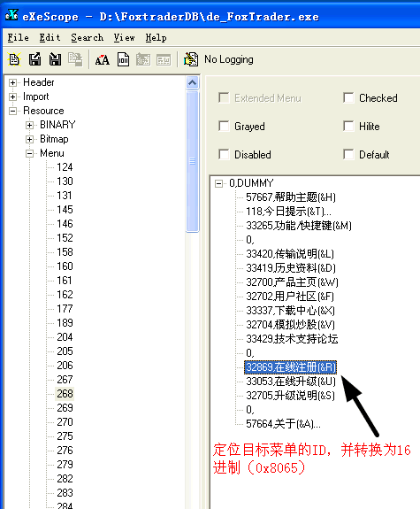Click the grayed Test Display toolbar icon
This screenshot has width=420, height=509.
(x=143, y=59)
